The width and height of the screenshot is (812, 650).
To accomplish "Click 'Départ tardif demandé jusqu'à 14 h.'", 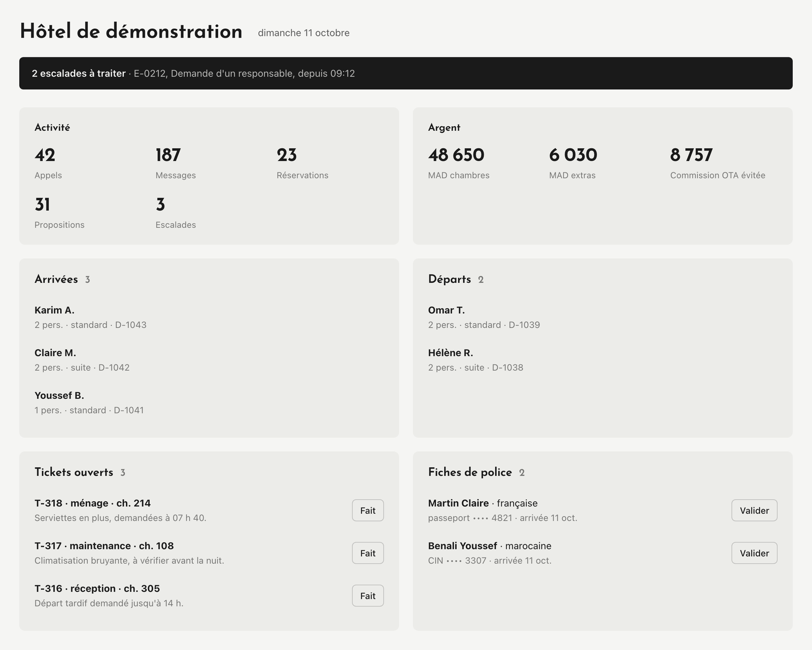I will pos(109,603).
